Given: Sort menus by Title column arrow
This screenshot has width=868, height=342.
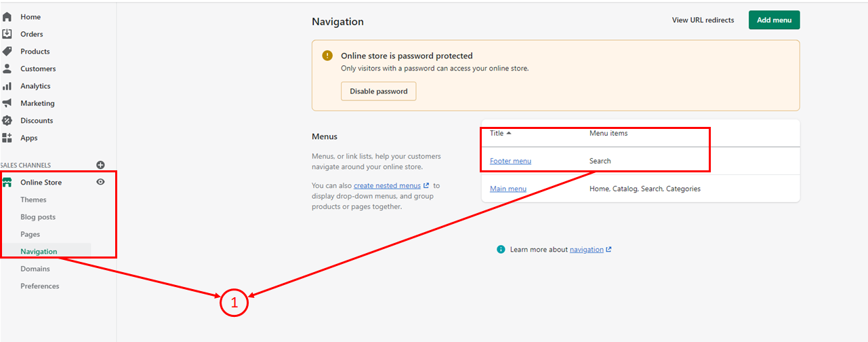Looking at the screenshot, I should (509, 133).
